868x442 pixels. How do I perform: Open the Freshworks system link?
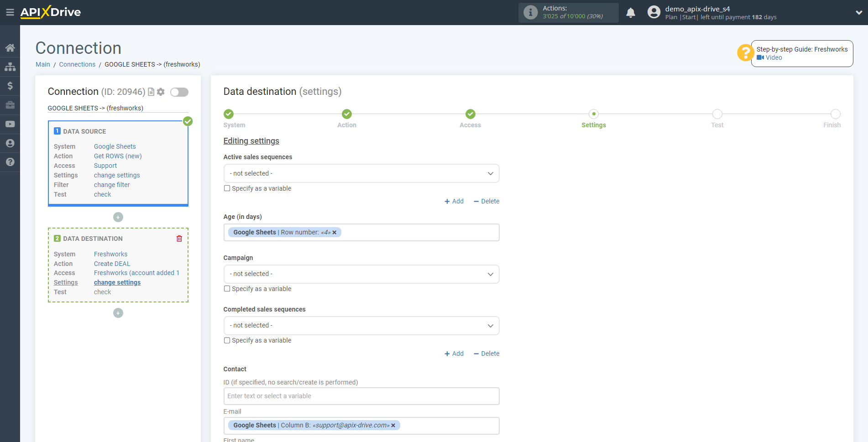[110, 254]
